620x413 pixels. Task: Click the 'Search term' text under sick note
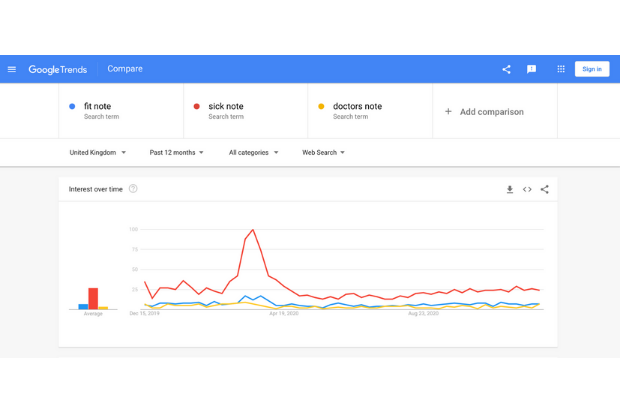point(226,117)
